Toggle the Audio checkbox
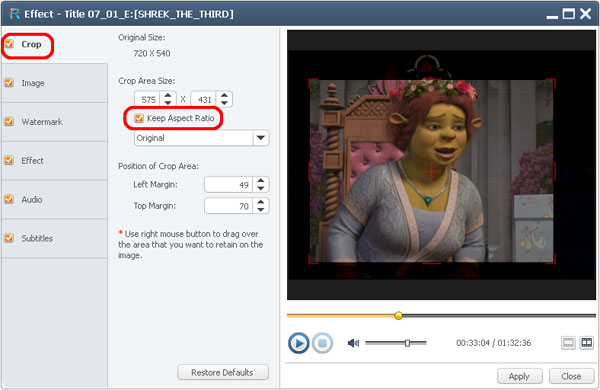The image size is (600, 390). click(x=9, y=199)
